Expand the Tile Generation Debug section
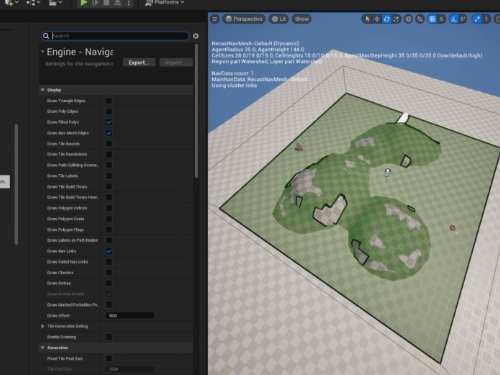Viewport: 500px width, 375px height. click(x=43, y=326)
